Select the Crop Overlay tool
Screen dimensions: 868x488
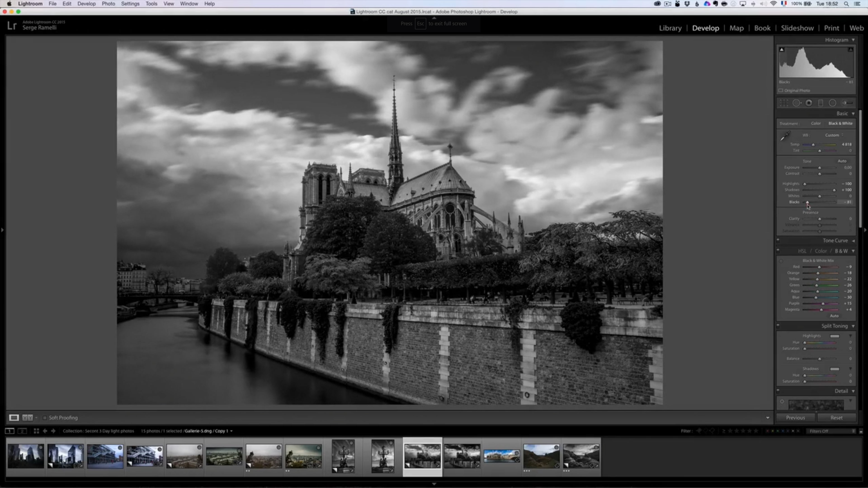[784, 103]
